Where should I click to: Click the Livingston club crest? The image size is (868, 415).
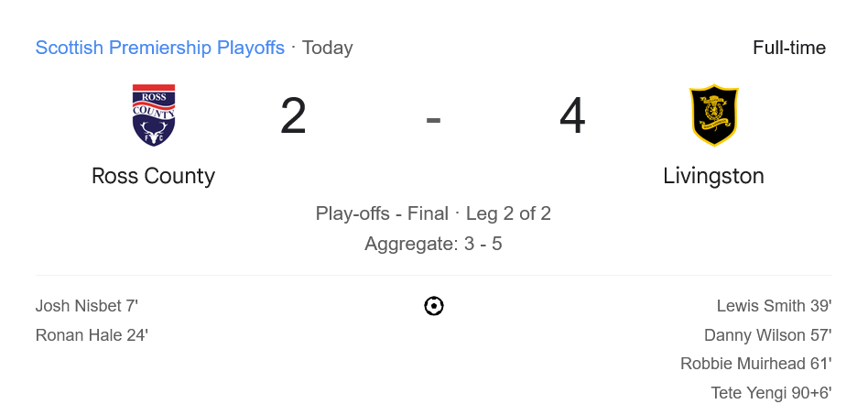(x=713, y=115)
